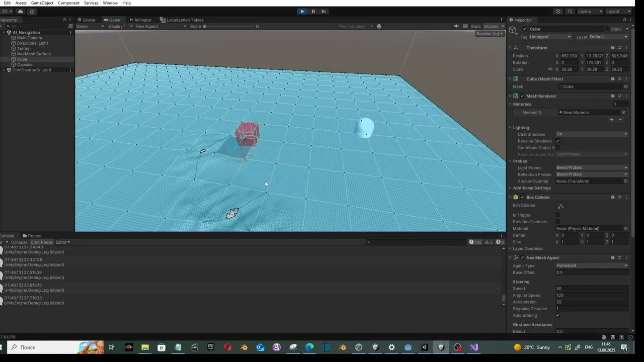This screenshot has width=644, height=362.
Task: Toggle the Provides Contacts checkbox
Action: [557, 222]
